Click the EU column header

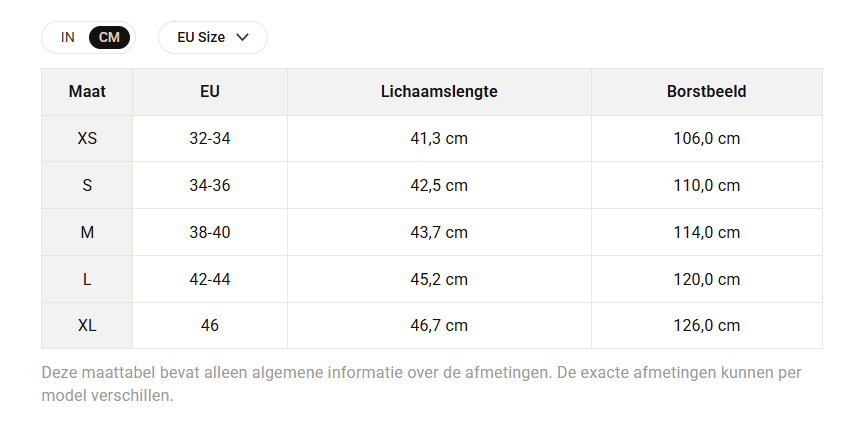pyautogui.click(x=210, y=92)
